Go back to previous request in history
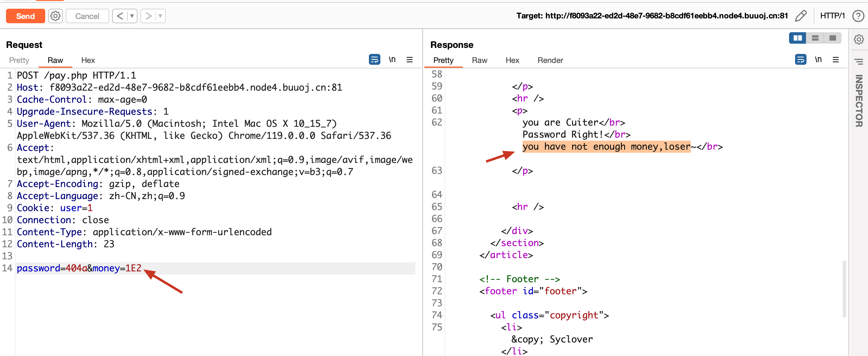868x356 pixels. tap(120, 16)
